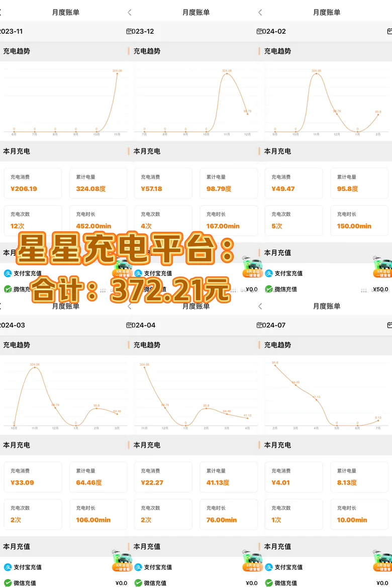This screenshot has height=588, width=392.
Task: Tap WeChat icon in the 2024-02 bill
Action: point(268,289)
